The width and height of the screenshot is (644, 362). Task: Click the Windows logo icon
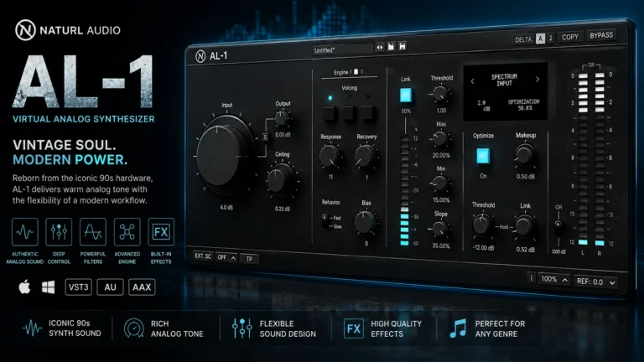[48, 287]
